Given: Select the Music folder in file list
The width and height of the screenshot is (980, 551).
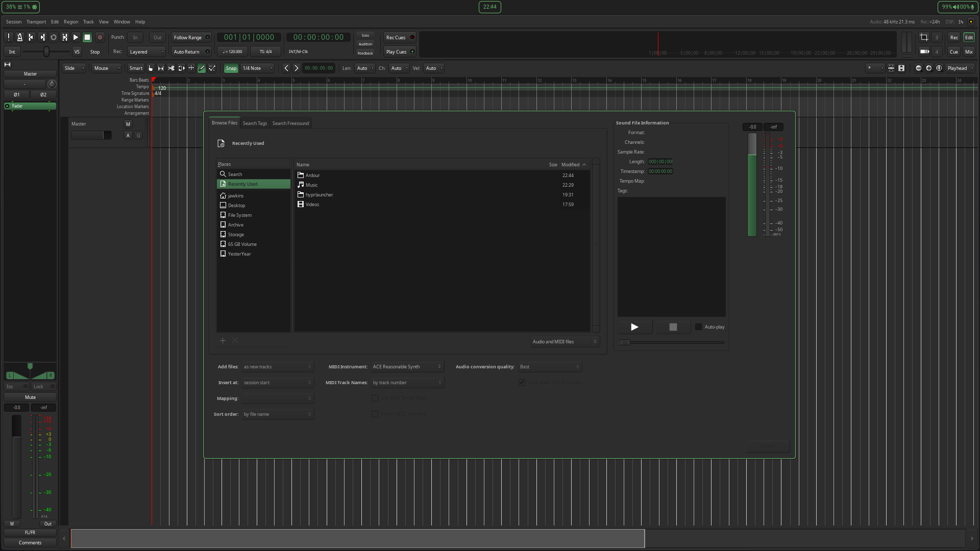Looking at the screenshot, I should [311, 185].
